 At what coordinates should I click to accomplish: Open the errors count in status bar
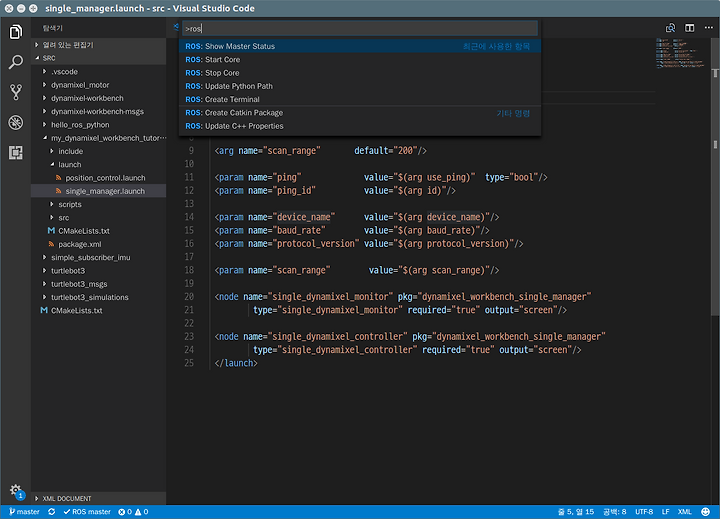[x=125, y=512]
